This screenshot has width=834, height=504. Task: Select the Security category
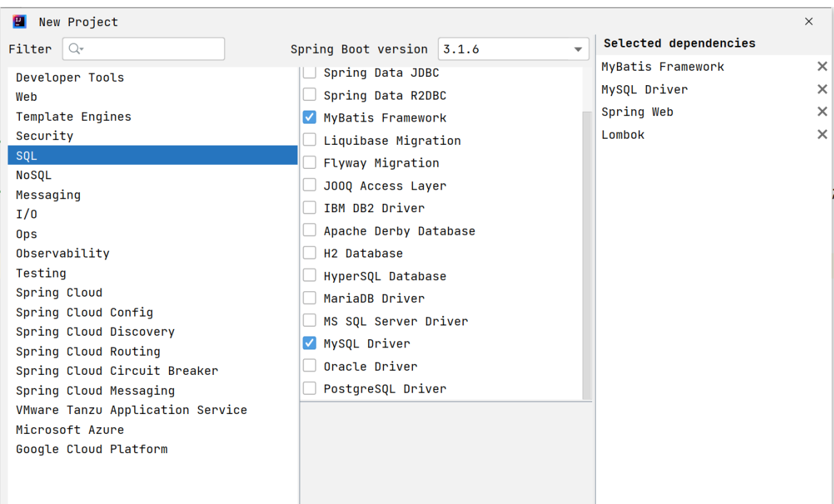[x=153, y=136]
